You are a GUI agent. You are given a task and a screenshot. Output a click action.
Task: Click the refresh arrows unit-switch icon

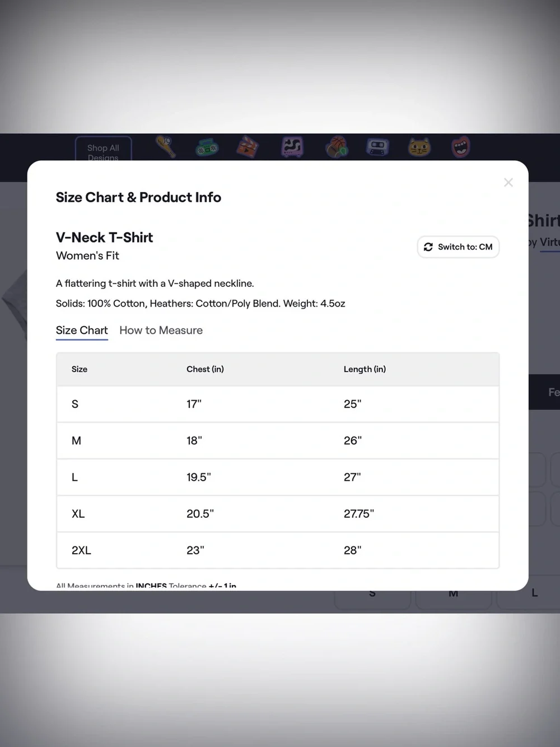coord(428,247)
